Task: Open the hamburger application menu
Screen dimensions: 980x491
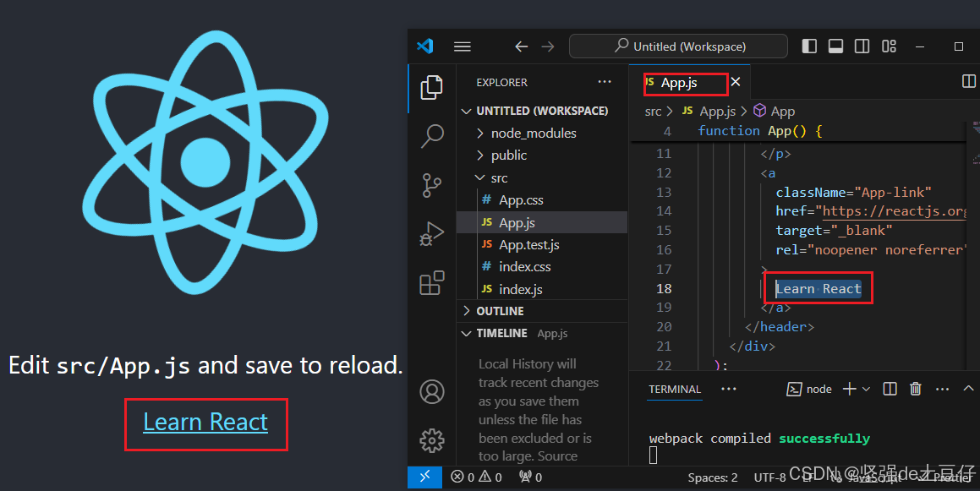Action: coord(463,46)
